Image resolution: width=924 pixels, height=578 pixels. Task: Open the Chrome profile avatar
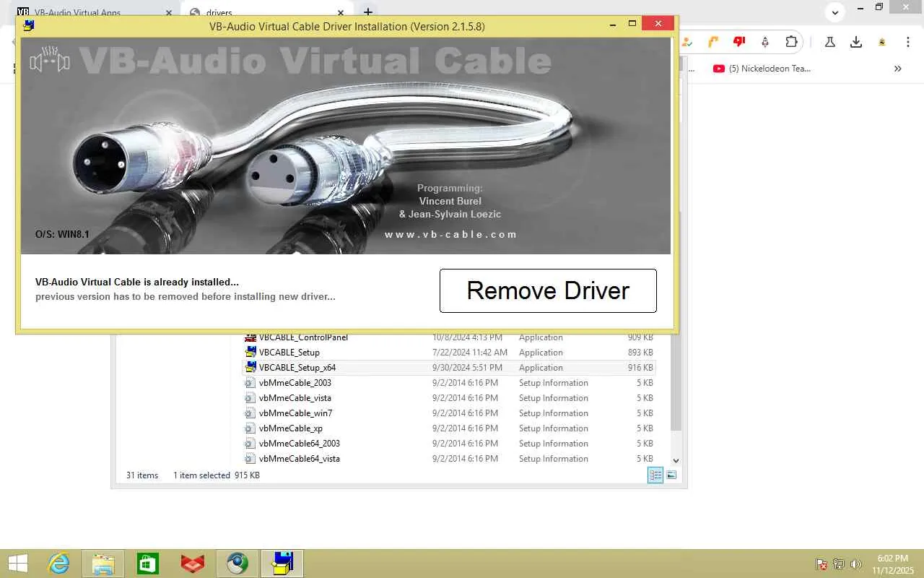(882, 42)
